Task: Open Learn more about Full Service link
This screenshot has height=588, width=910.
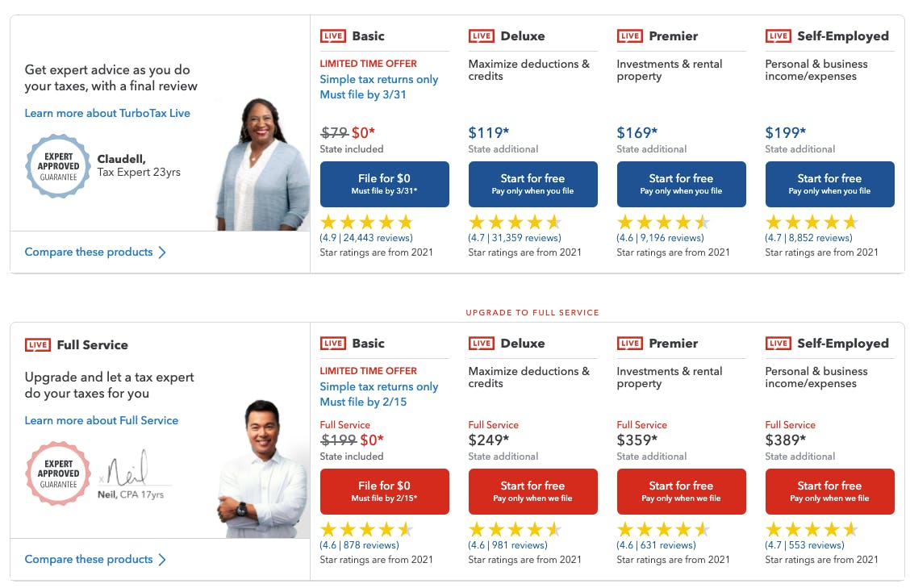Action: pyautogui.click(x=102, y=420)
